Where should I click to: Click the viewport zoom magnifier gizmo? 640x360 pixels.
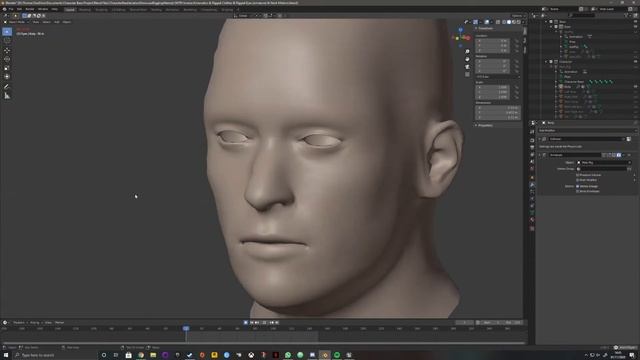[x=467, y=52]
